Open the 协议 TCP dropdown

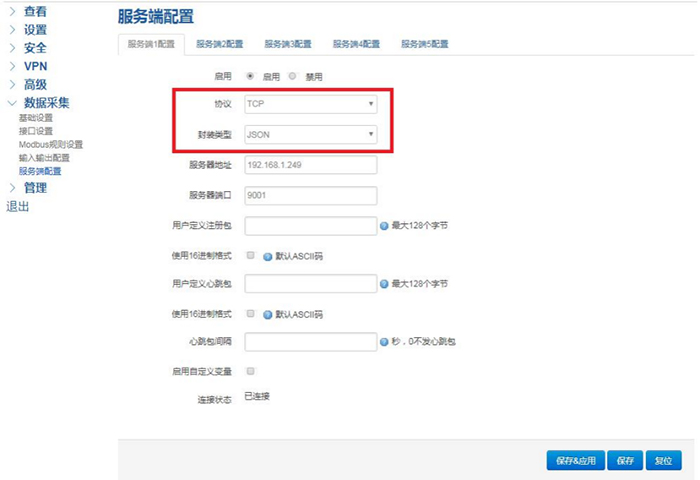311,104
